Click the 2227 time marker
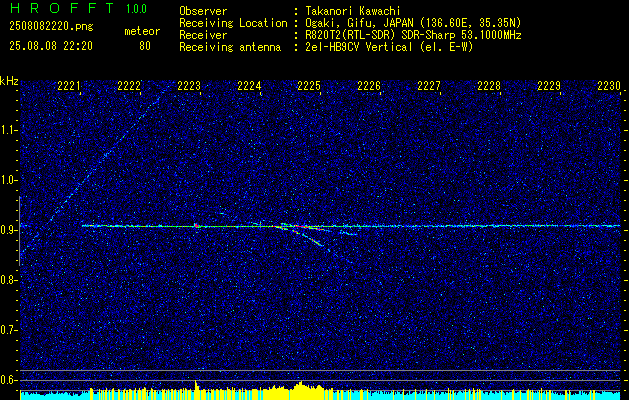The height and width of the screenshot is (400, 629). point(429,86)
